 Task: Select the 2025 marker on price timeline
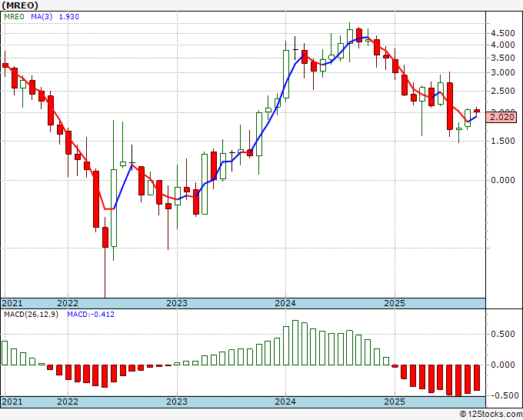(x=395, y=303)
